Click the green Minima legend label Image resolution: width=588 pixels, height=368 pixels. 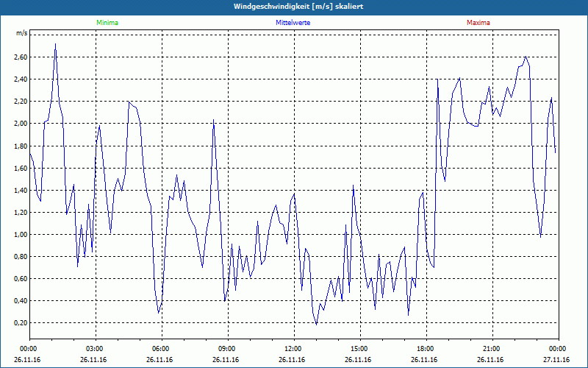click(107, 23)
